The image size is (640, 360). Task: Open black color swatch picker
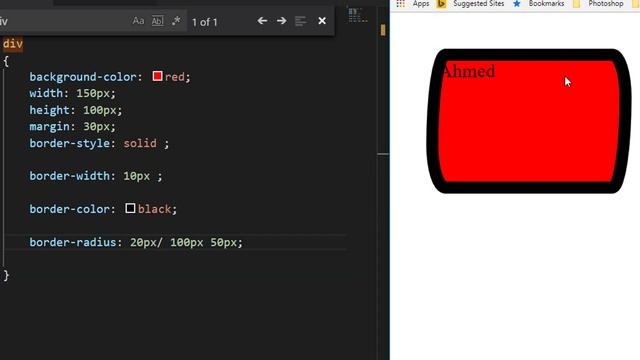(x=130, y=208)
